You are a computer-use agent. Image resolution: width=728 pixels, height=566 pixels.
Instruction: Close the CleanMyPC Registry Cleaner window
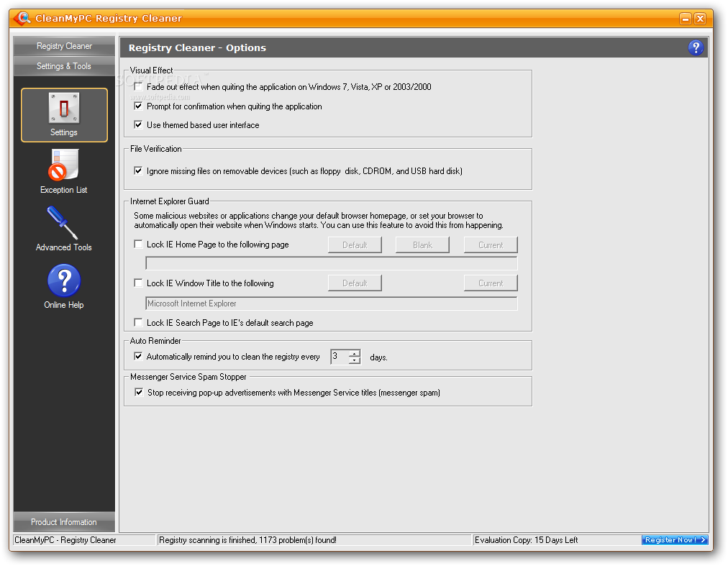tap(700, 19)
